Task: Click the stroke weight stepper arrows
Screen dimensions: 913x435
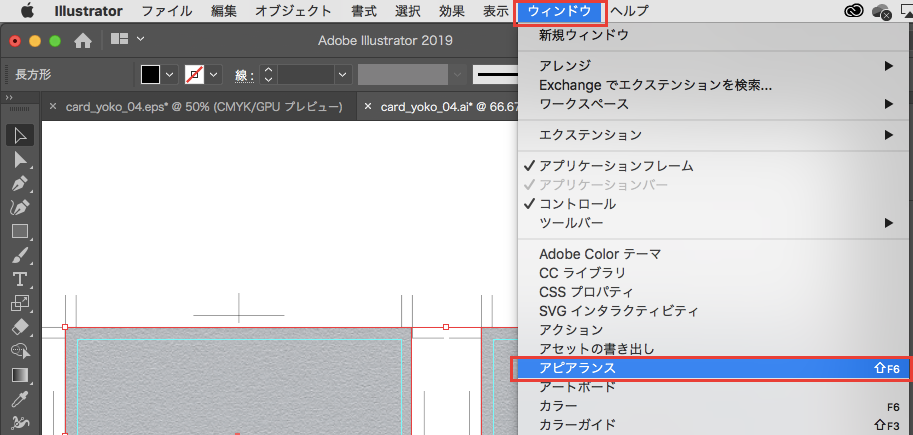Action: 267,75
